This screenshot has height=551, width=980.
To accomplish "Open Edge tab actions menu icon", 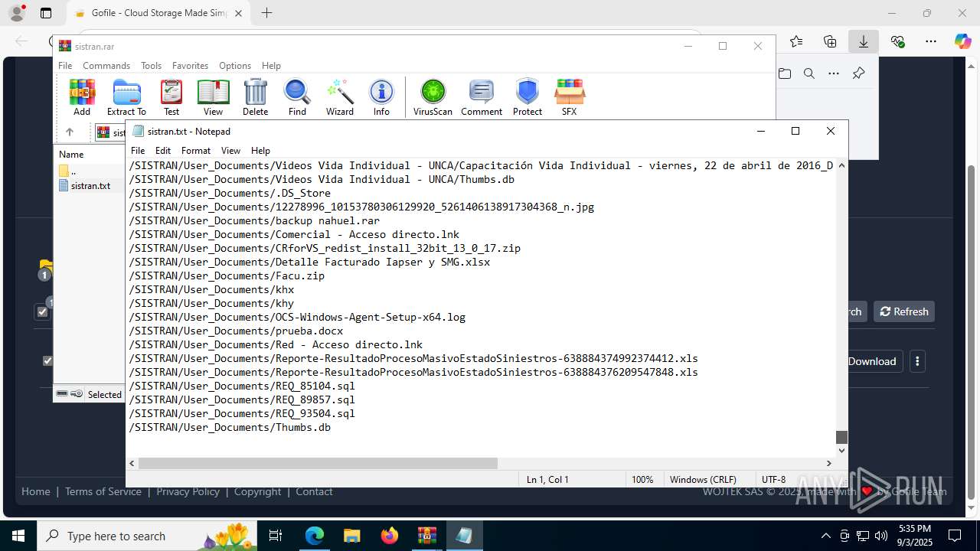I will [46, 13].
